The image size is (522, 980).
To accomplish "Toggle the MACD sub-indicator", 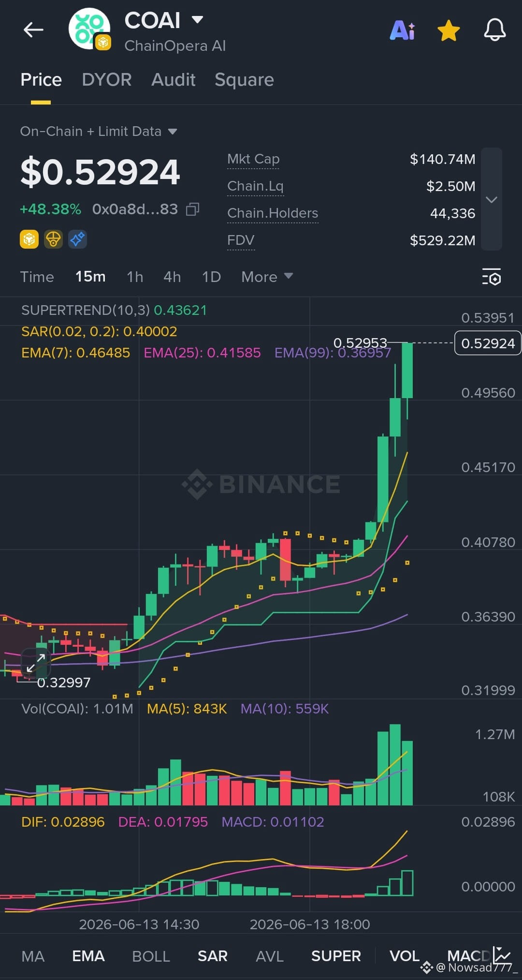I will 469,955.
